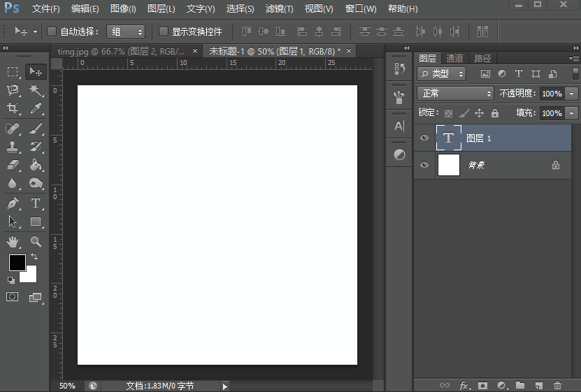Enable the 自动选择 checkbox
This screenshot has width=581, height=392.
[x=52, y=32]
